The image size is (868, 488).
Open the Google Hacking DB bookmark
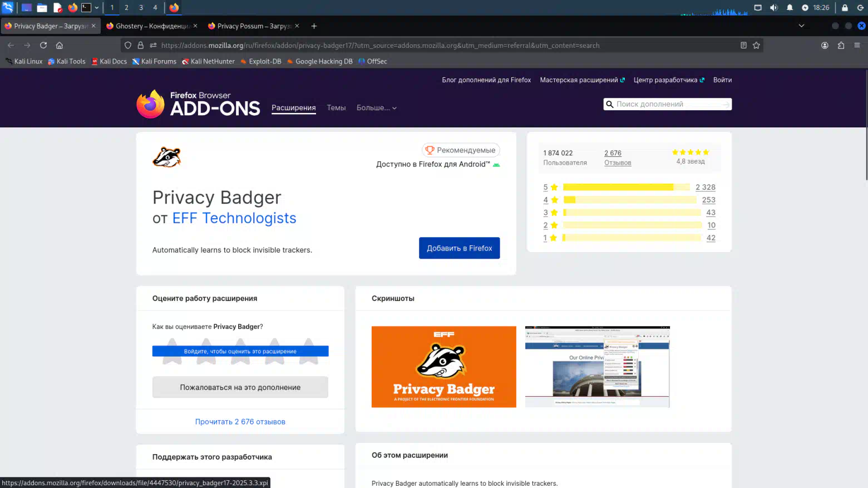coord(319,62)
